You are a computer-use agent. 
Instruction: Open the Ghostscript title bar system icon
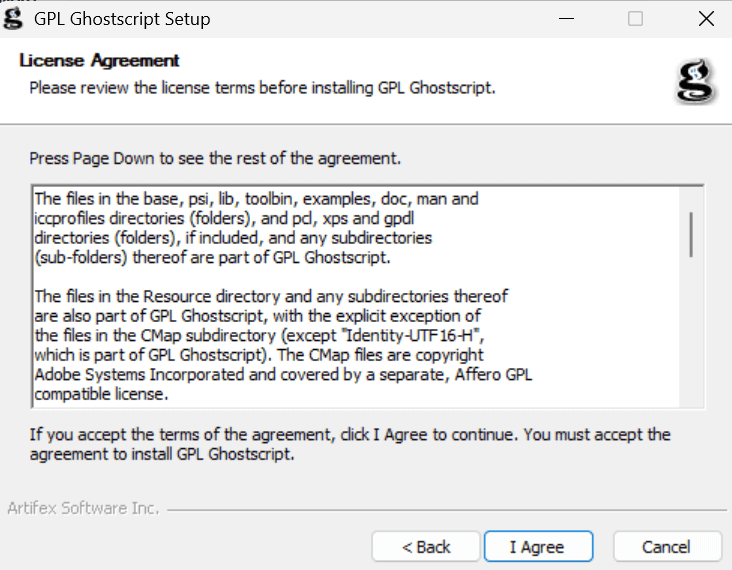13,19
